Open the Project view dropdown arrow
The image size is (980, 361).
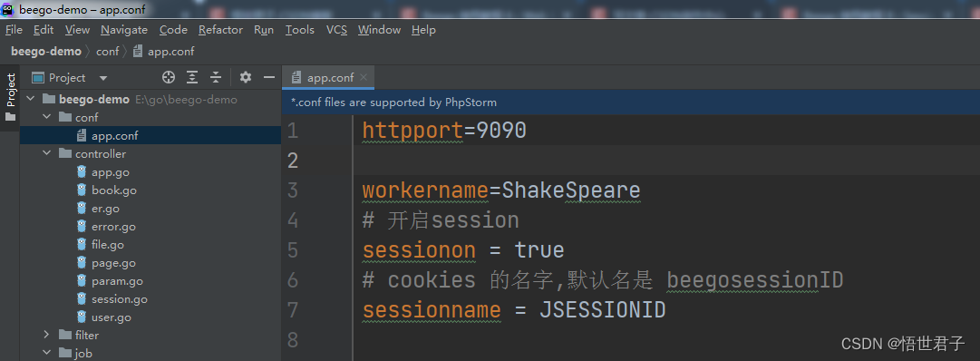[x=103, y=78]
